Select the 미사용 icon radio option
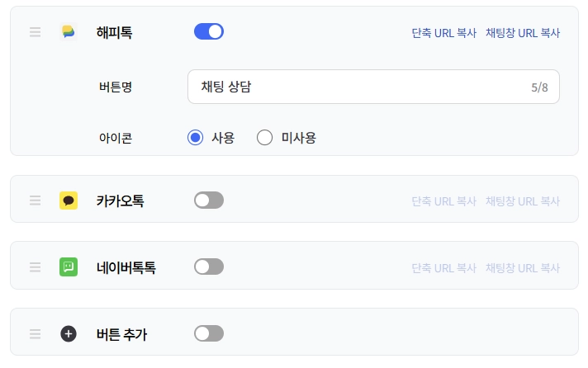The image size is (588, 368). pos(265,138)
